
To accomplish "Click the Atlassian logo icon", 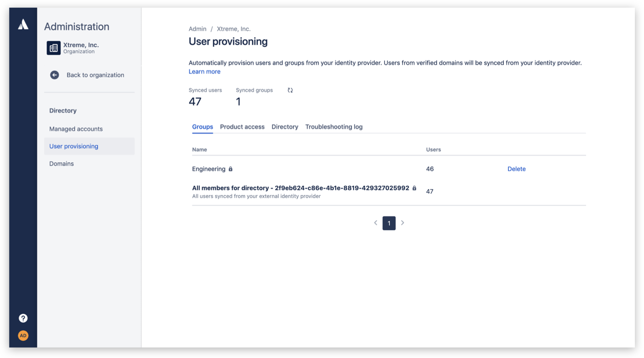I will [23, 25].
